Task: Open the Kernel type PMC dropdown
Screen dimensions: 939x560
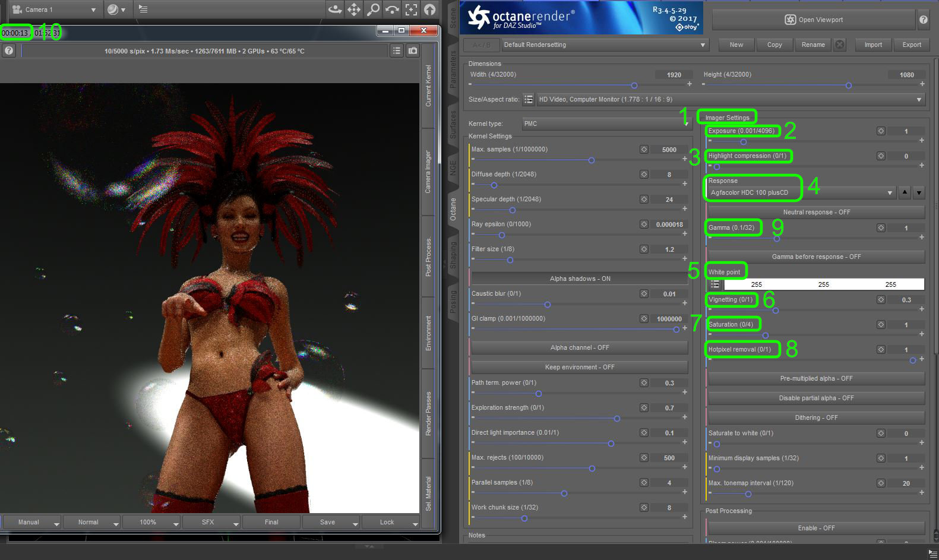Action: (x=606, y=124)
